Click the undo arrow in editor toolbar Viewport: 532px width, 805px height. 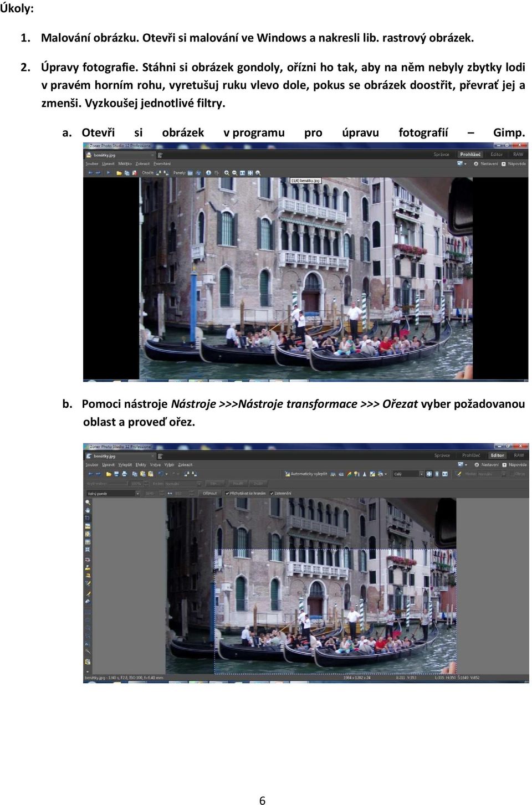coord(160,474)
